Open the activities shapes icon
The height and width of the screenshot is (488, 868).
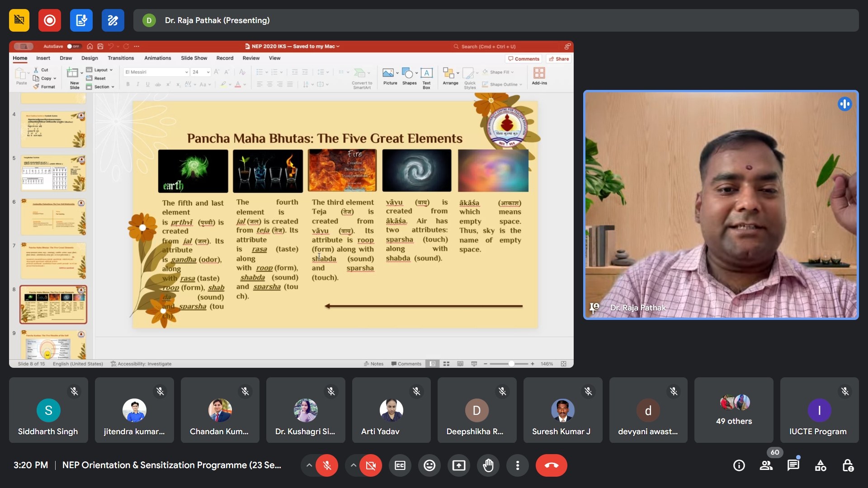pyautogui.click(x=820, y=465)
